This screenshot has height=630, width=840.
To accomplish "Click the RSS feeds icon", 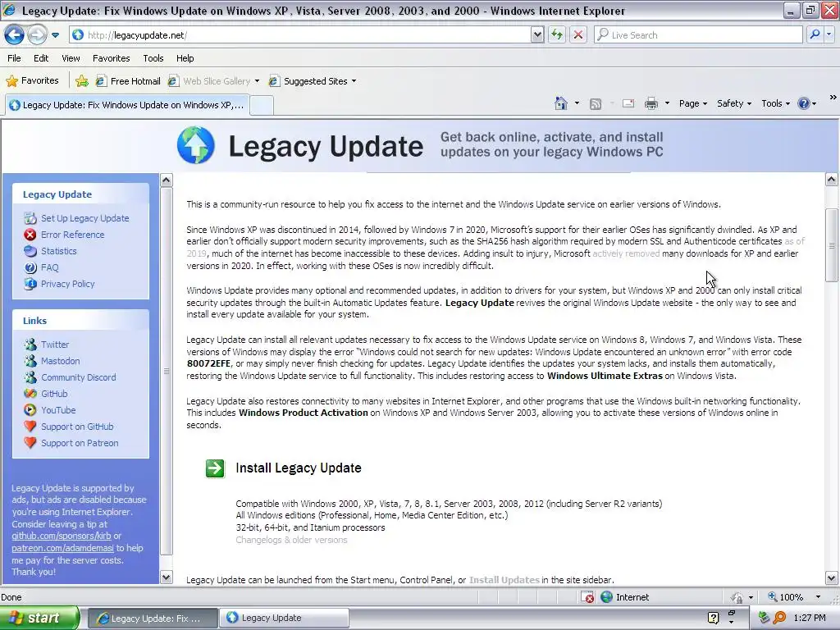I will pyautogui.click(x=596, y=104).
